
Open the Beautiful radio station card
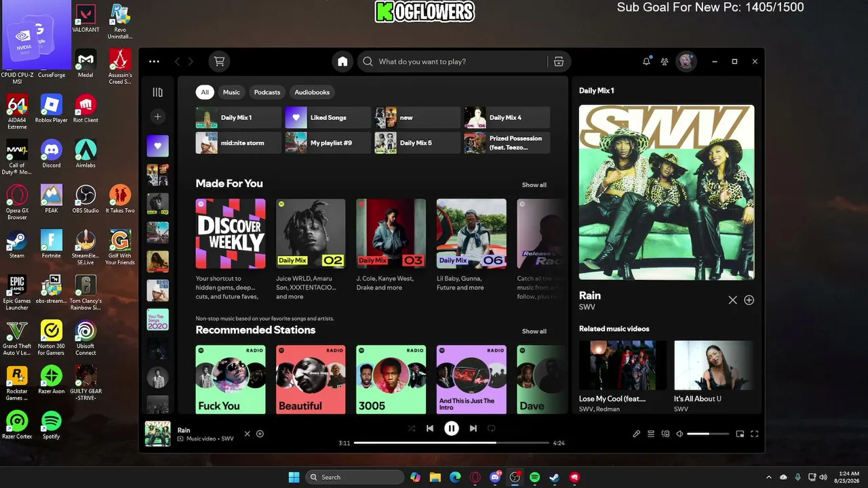311,378
